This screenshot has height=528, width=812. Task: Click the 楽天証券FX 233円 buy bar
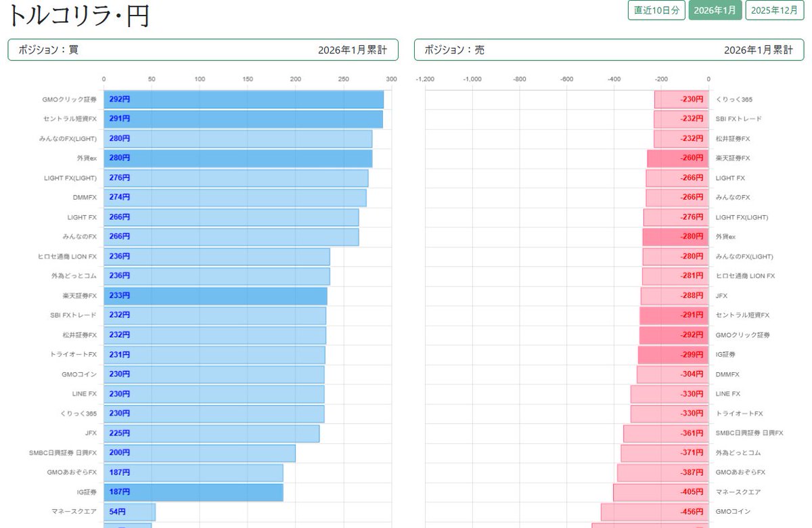215,296
